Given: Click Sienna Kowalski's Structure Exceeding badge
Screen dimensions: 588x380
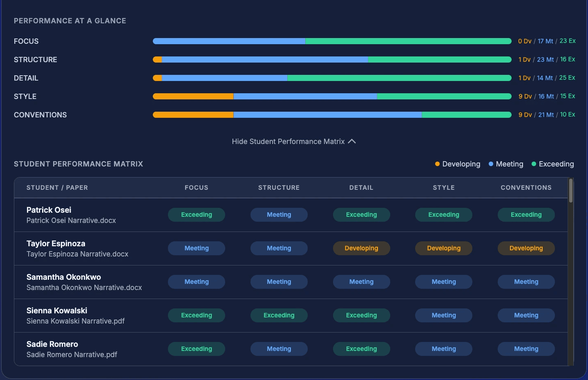Looking at the screenshot, I should (x=279, y=315).
